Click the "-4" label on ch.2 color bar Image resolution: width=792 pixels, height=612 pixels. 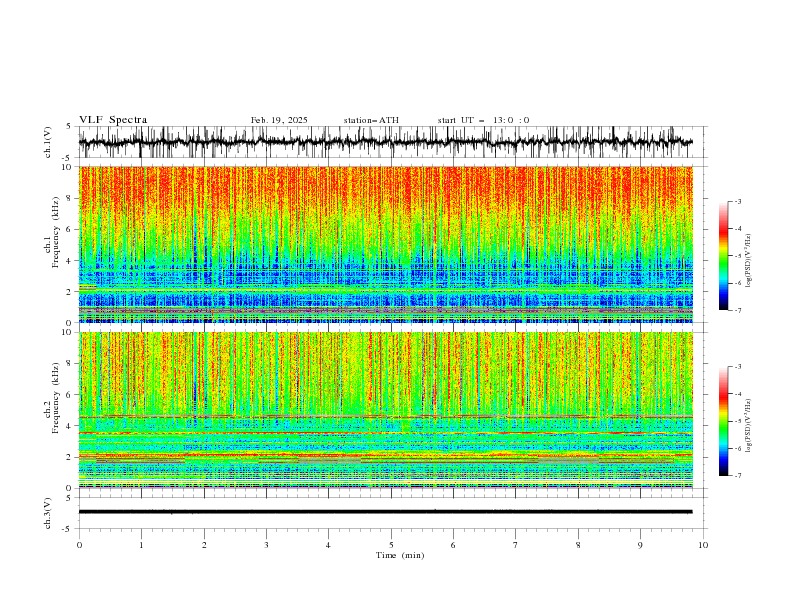point(737,394)
